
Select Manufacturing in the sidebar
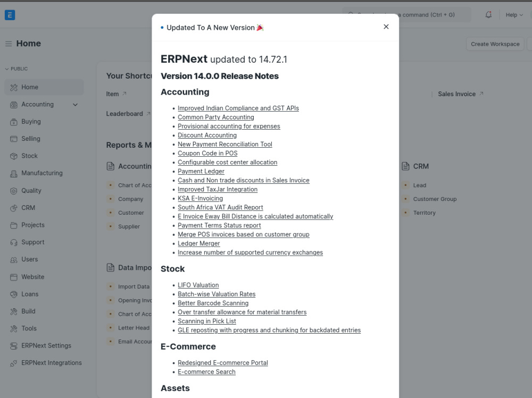click(44, 173)
